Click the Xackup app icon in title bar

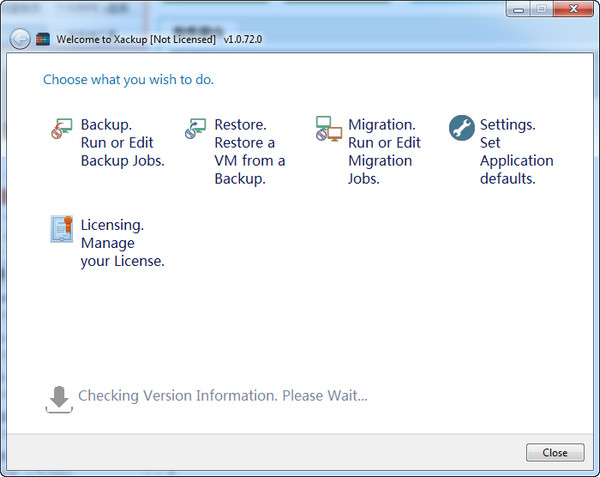43,39
